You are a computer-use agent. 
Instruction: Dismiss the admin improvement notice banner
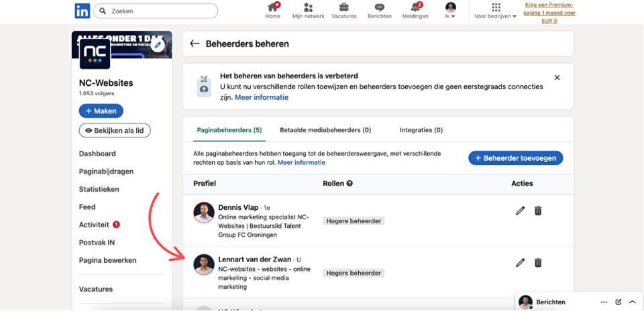(x=557, y=78)
